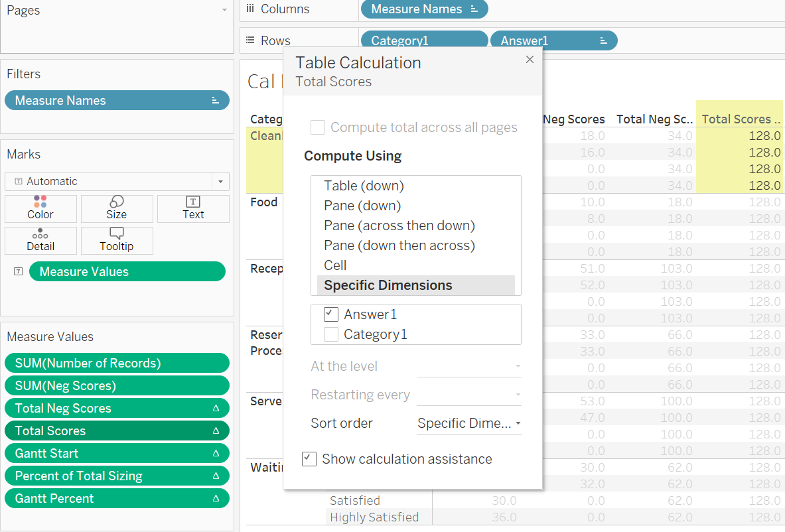This screenshot has height=532, width=785.
Task: Click the SUM(Neg Scores) measure pill
Action: point(117,385)
